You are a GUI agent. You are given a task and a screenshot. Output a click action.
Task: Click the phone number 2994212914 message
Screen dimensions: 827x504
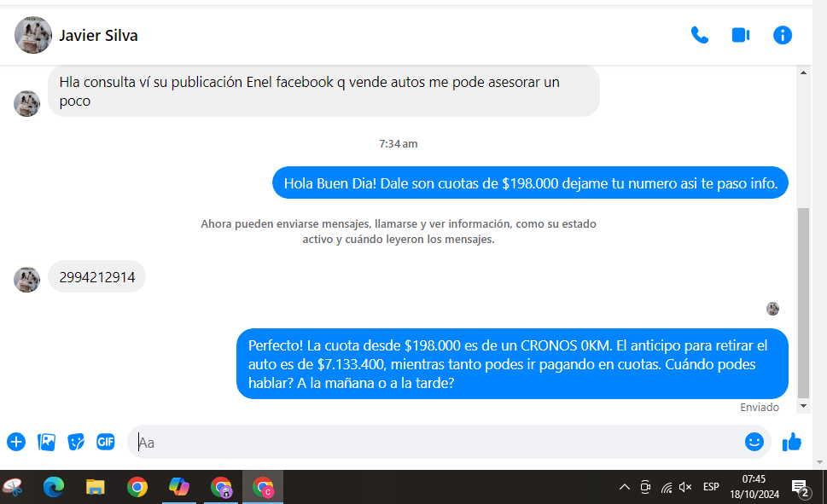point(97,277)
